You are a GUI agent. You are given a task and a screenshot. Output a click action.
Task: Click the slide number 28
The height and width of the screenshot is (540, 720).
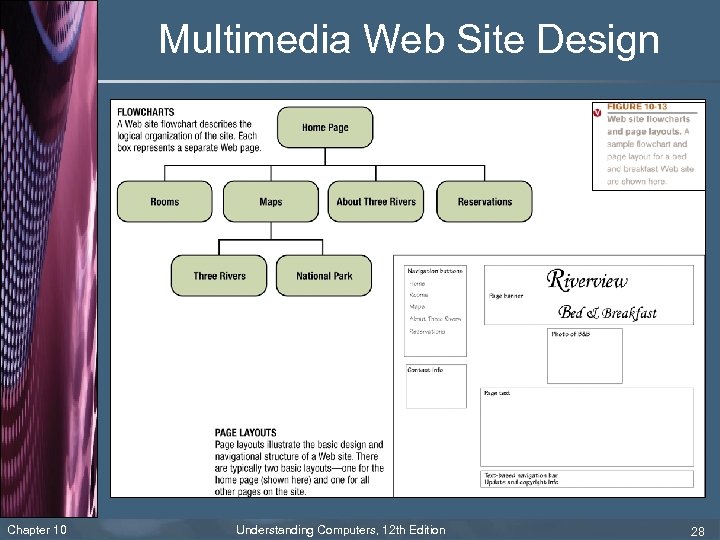tap(698, 531)
